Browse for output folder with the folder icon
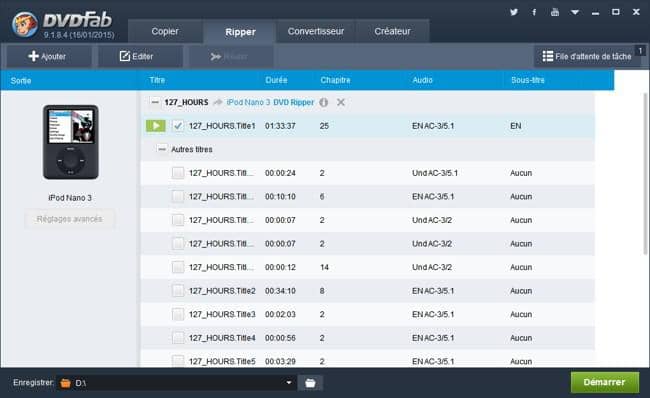The width and height of the screenshot is (650, 398). tap(310, 383)
